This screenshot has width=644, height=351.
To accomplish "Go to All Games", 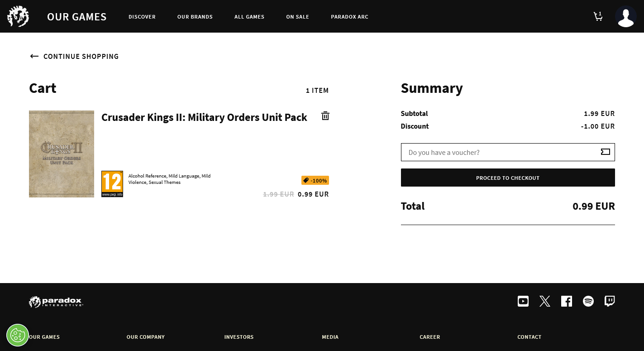I will 249,17.
